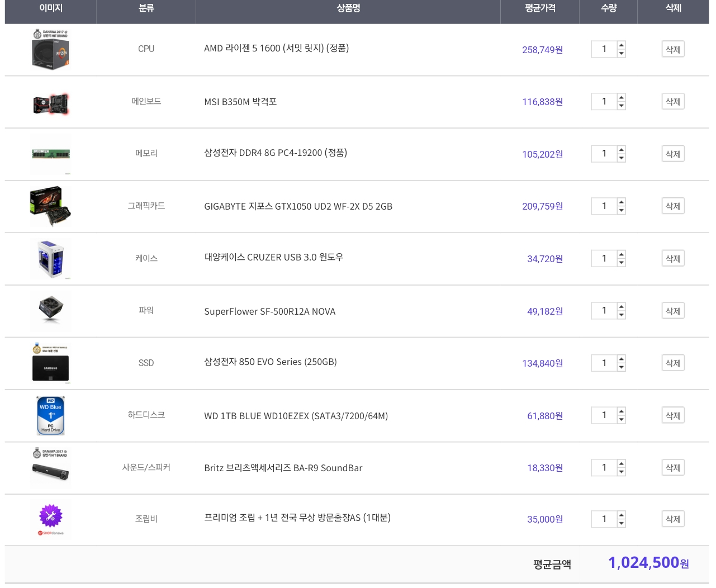Click the SuperFlower power supply thumbnail
Viewport: 716px width, 588px height.
[x=50, y=311]
